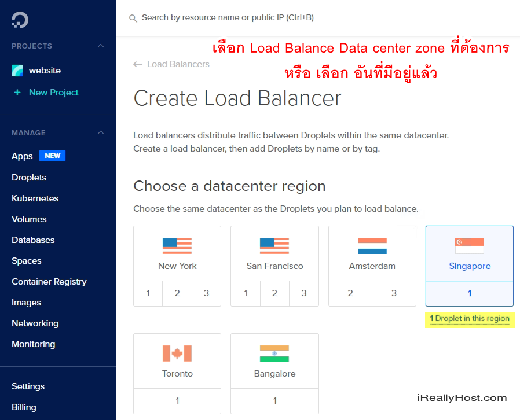Select the New York flag
520x420 pixels.
[177, 246]
